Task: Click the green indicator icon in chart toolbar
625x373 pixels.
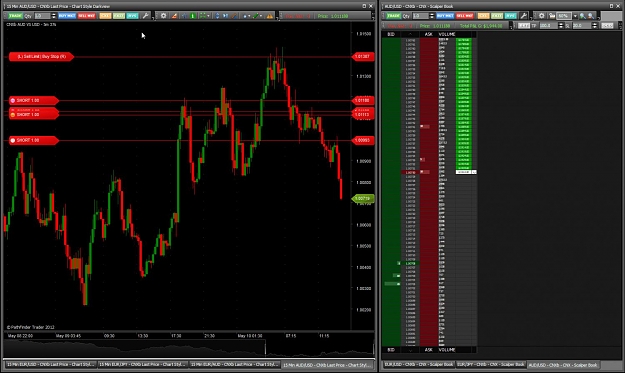Action: point(193,16)
